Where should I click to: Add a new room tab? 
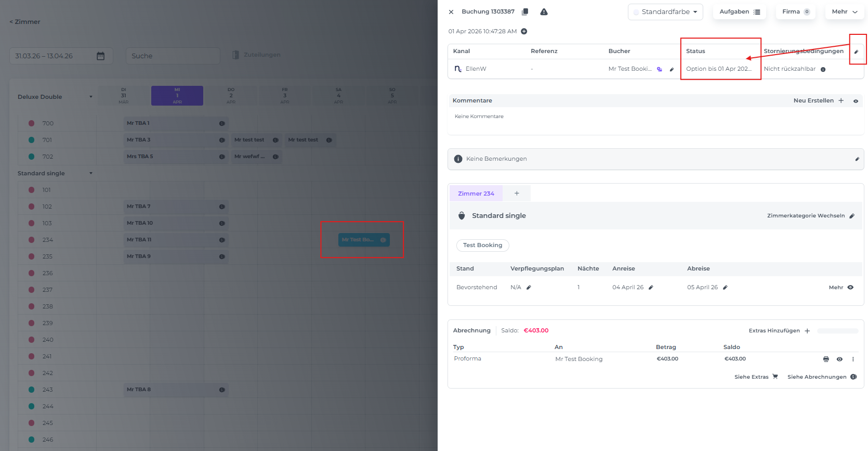click(517, 194)
